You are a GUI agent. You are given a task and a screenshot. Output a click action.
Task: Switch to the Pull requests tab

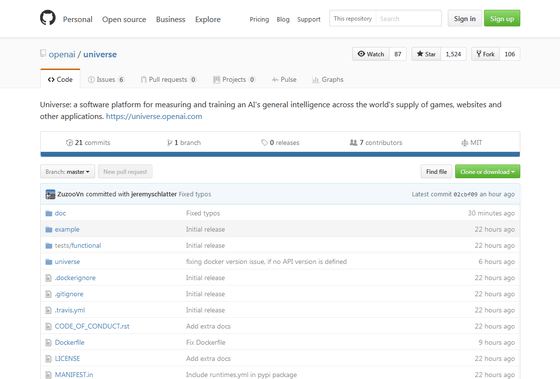point(168,79)
